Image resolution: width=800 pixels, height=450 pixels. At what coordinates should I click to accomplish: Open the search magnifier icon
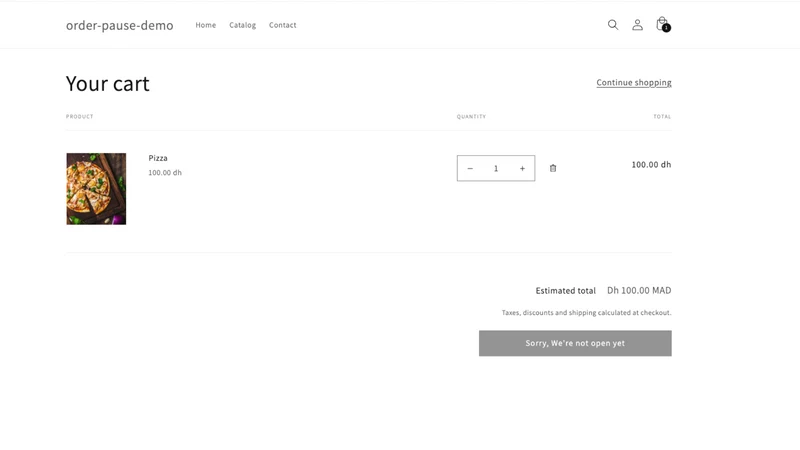(x=613, y=24)
